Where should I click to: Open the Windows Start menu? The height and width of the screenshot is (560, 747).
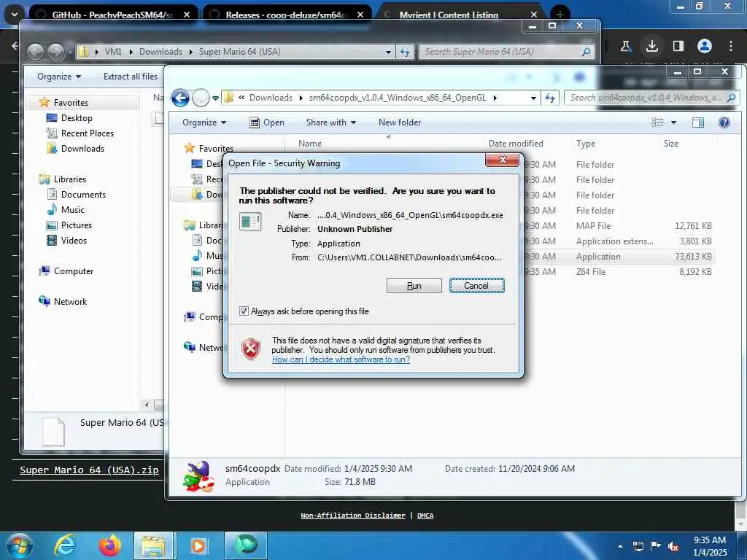[19, 545]
